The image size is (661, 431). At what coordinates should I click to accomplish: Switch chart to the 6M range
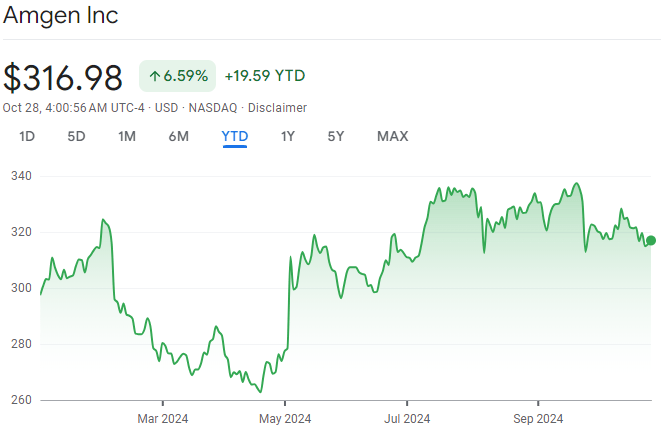179,137
